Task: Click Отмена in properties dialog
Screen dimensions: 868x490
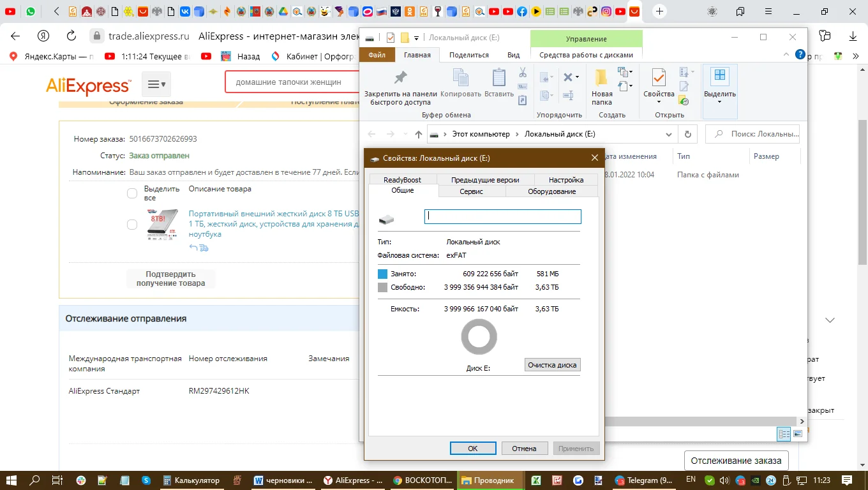Action: 524,449
